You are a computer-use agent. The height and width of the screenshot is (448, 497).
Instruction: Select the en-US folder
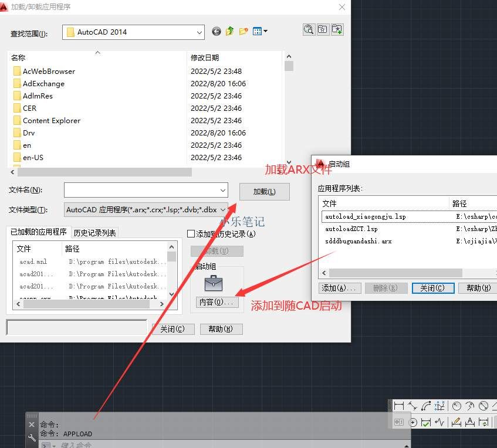[x=29, y=158]
